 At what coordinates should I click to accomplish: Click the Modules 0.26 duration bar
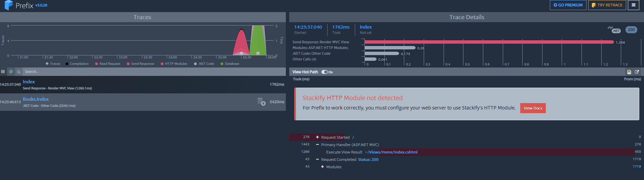coord(390,48)
